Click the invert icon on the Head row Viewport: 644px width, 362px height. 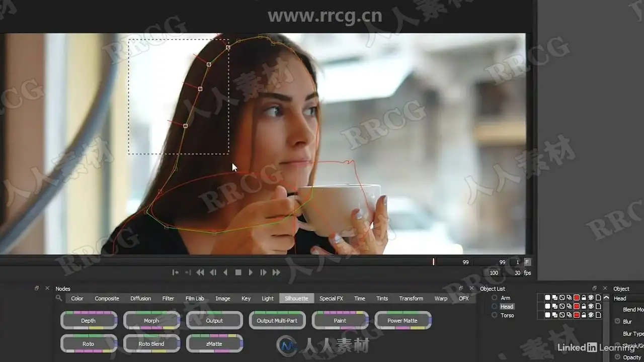tap(562, 306)
